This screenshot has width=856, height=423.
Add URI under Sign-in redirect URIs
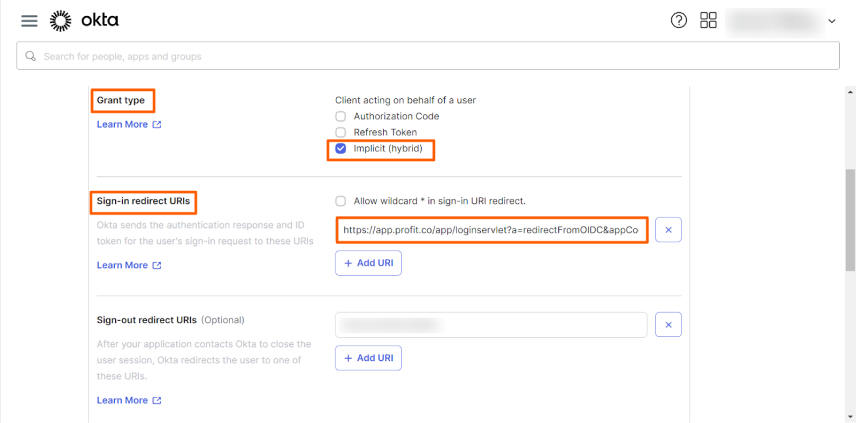click(x=368, y=263)
